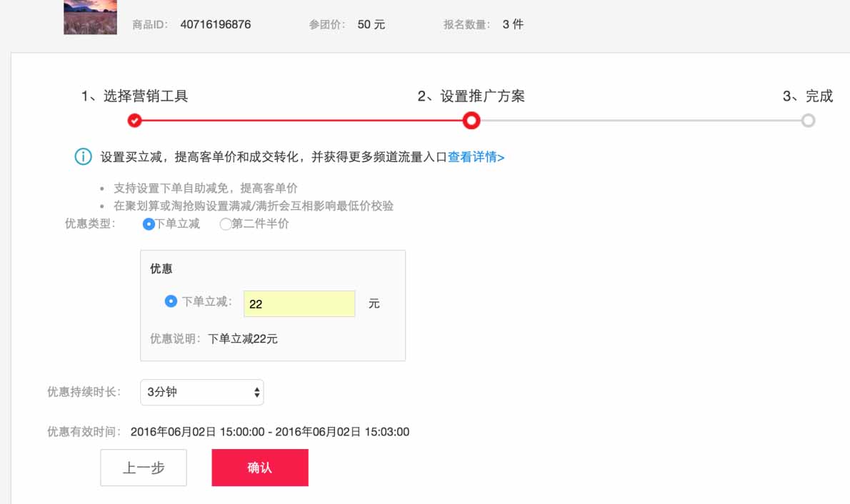Viewport: 850px width, 504px height.
Task: Click the step three 完成 marker
Action: click(808, 121)
